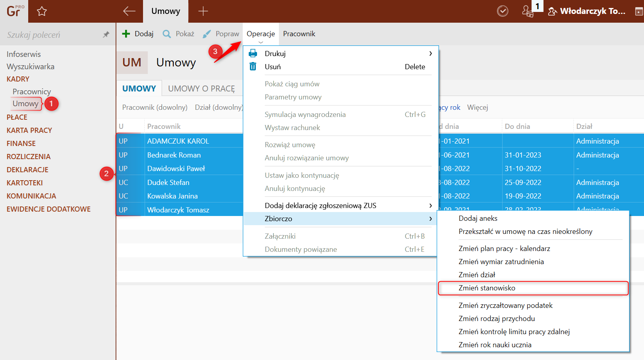Choose Zmień stanowisko
This screenshot has height=360, width=644.
pos(533,288)
